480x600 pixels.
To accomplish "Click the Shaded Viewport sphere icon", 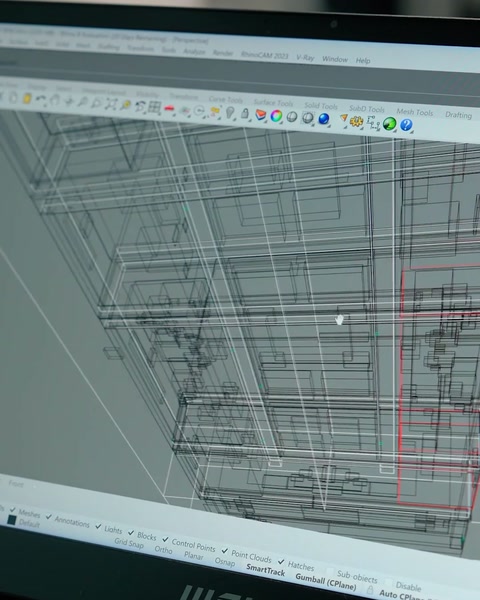I will (x=292, y=117).
